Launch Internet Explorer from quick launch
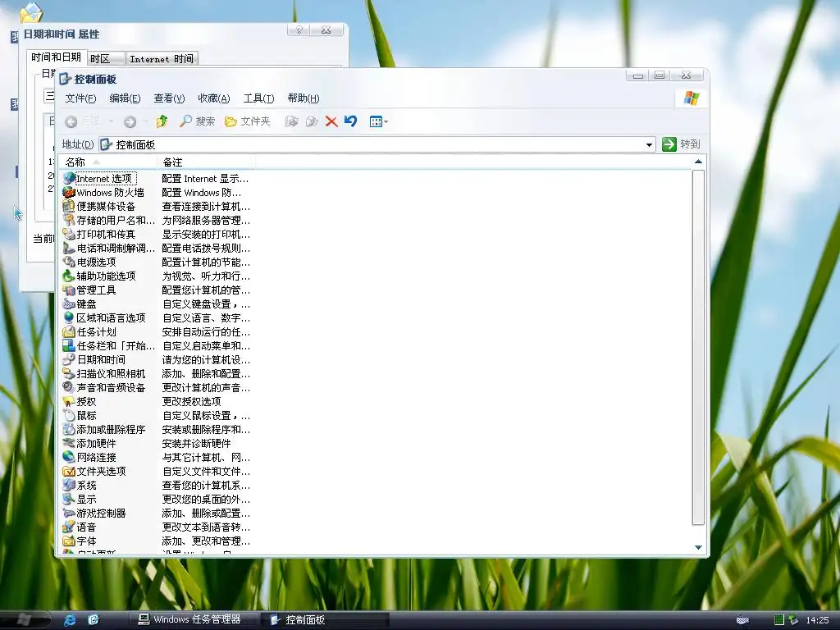840x630 pixels. (70, 620)
